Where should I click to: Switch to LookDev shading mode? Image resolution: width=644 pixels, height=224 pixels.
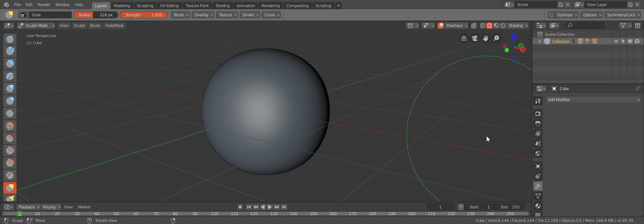click(x=496, y=26)
